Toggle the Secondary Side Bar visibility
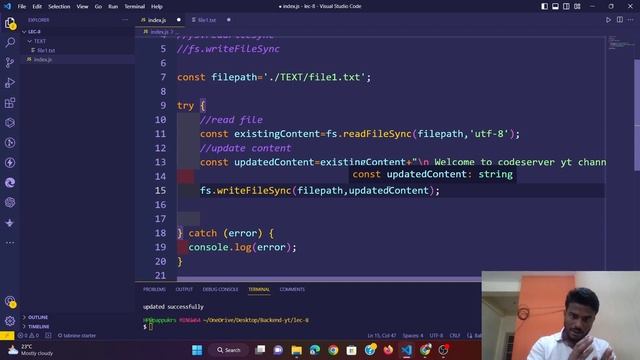This screenshot has width=640, height=360. pos(566,6)
